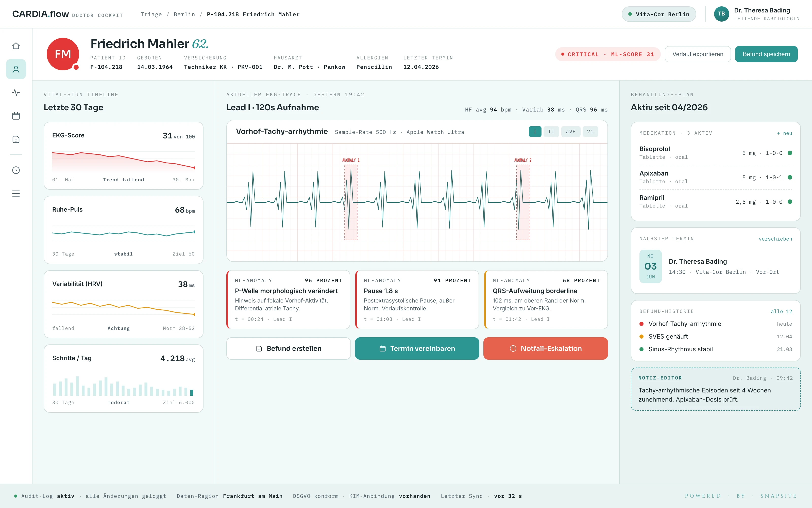The image size is (812, 508).
Task: Open EKG-Score timeline card
Action: (124, 156)
